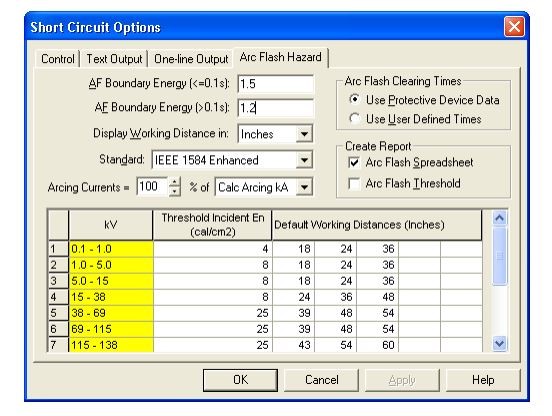The height and width of the screenshot is (416, 552).
Task: Switch to One-line Output tab
Action: tap(191, 59)
